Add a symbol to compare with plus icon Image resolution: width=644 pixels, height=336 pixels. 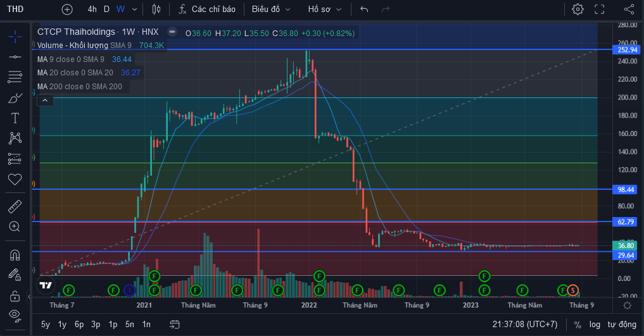pos(67,9)
